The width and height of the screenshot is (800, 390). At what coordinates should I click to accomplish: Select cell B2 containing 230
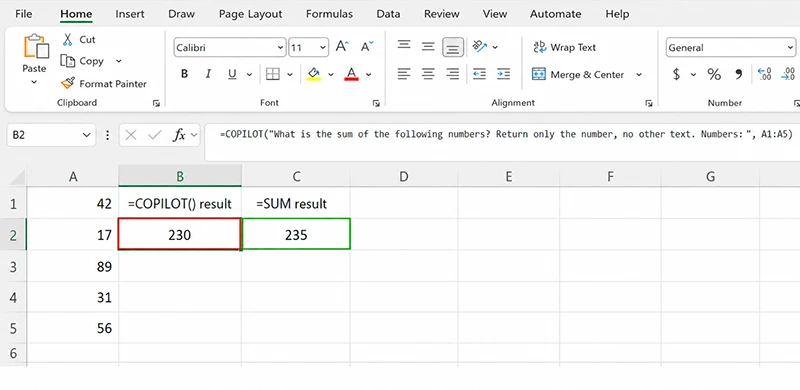[180, 234]
